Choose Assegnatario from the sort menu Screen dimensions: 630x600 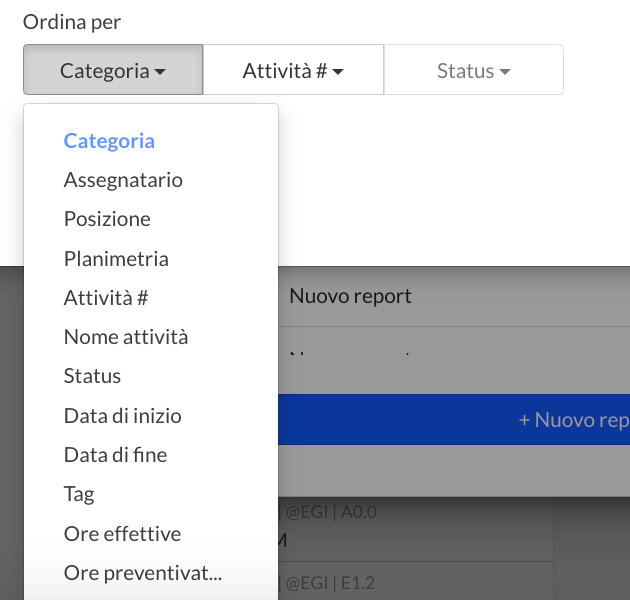(123, 180)
